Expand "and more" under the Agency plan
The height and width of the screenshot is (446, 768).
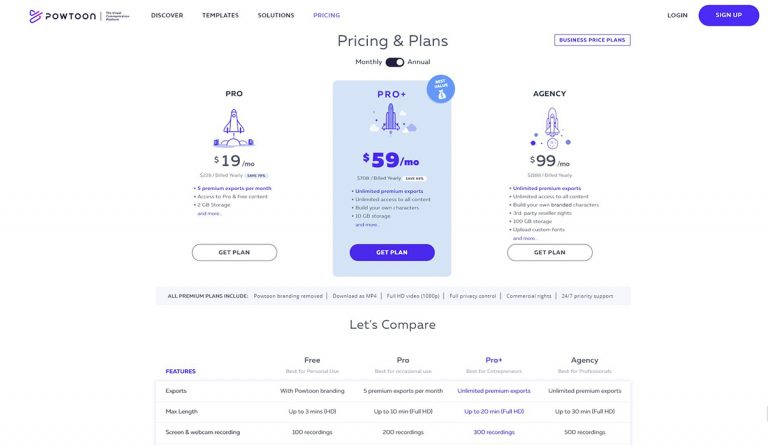[x=525, y=238]
